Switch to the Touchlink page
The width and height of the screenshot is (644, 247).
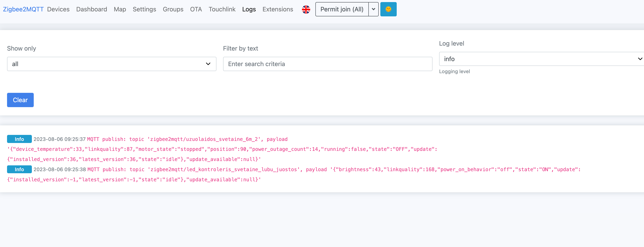tap(222, 9)
